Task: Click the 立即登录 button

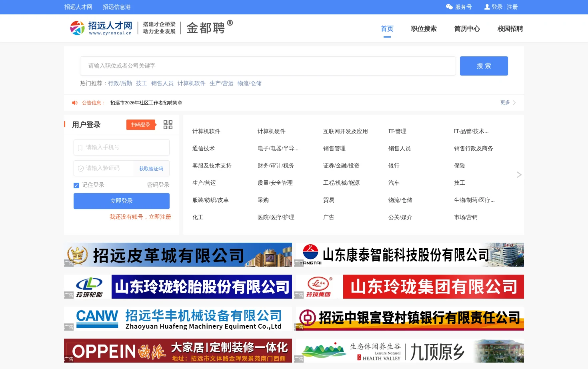Action: [x=122, y=201]
